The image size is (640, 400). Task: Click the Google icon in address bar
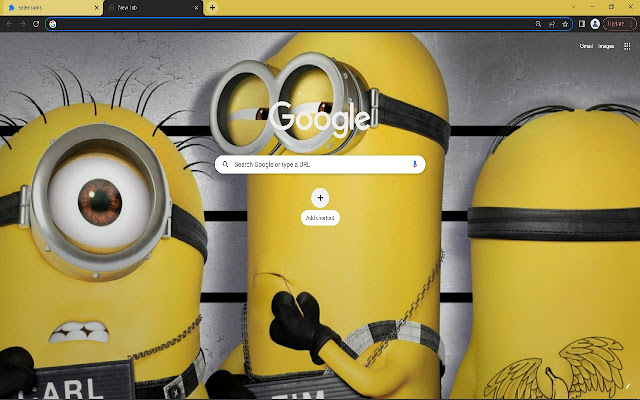(x=53, y=24)
